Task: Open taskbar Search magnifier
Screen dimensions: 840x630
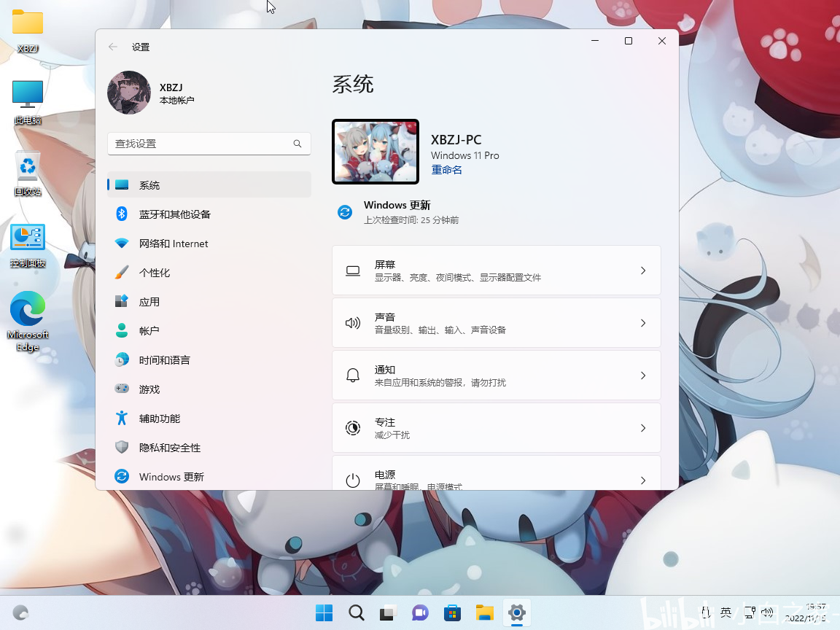Action: (357, 612)
